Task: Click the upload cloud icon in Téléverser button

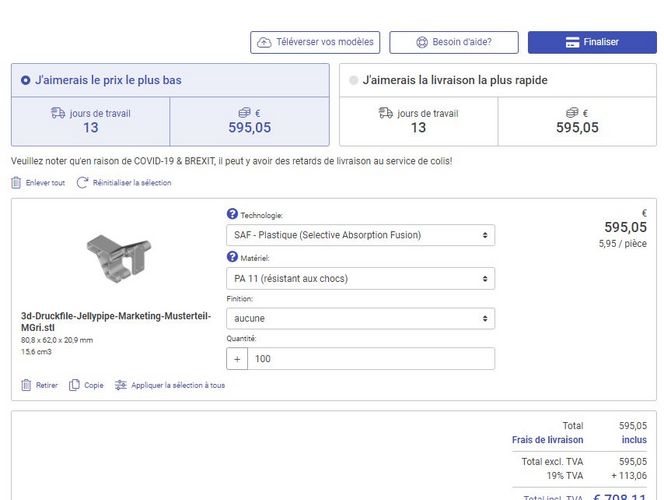Action: coord(264,42)
